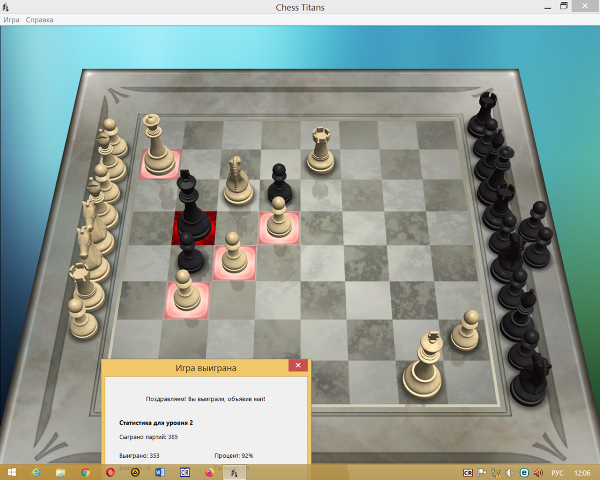Launch Opera browser from the taskbar

(x=110, y=472)
